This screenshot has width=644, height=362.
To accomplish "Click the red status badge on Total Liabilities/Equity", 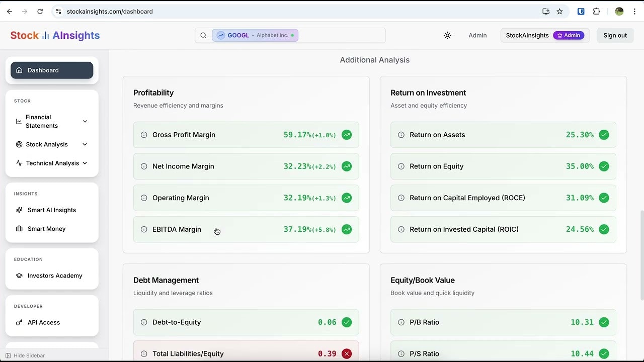I will [x=347, y=353].
